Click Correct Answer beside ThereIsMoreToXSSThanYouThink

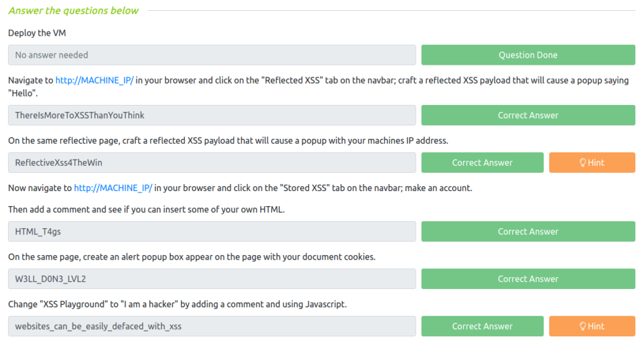528,116
